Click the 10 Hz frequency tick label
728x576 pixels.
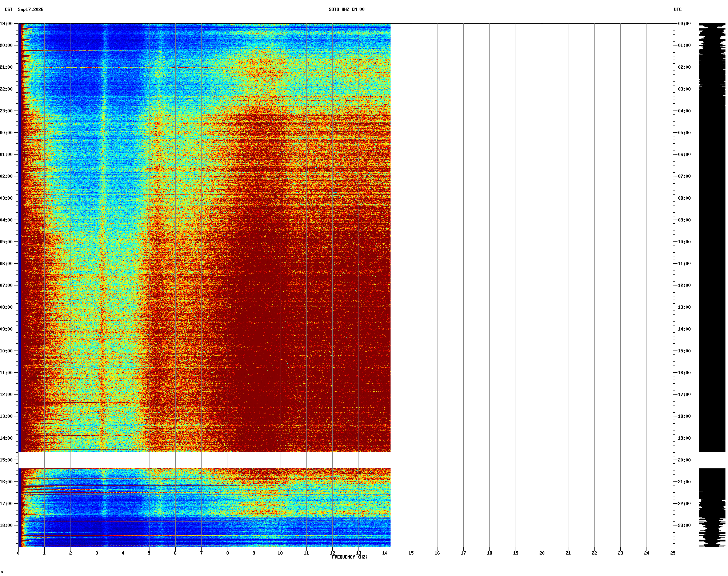(280, 553)
